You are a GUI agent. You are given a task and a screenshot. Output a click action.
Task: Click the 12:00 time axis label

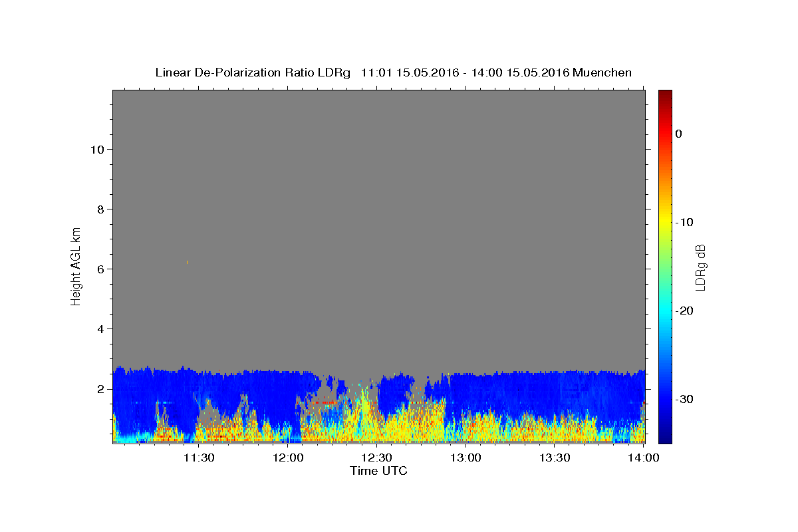pos(288,458)
